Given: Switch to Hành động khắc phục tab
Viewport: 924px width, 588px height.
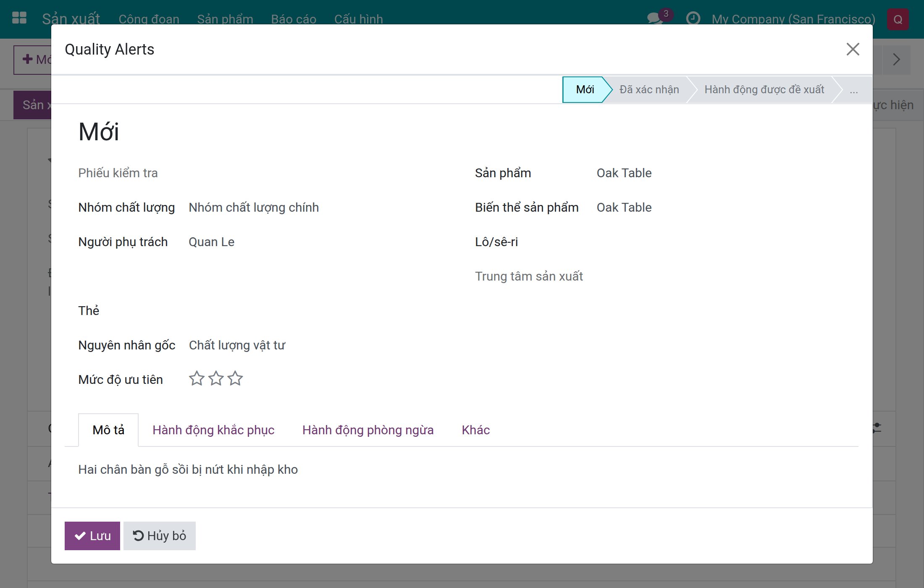Looking at the screenshot, I should (213, 430).
